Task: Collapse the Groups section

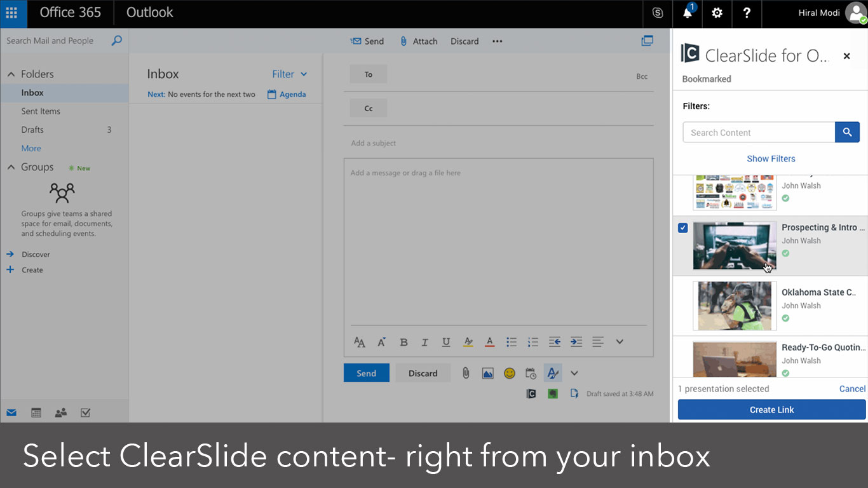Action: point(11,167)
